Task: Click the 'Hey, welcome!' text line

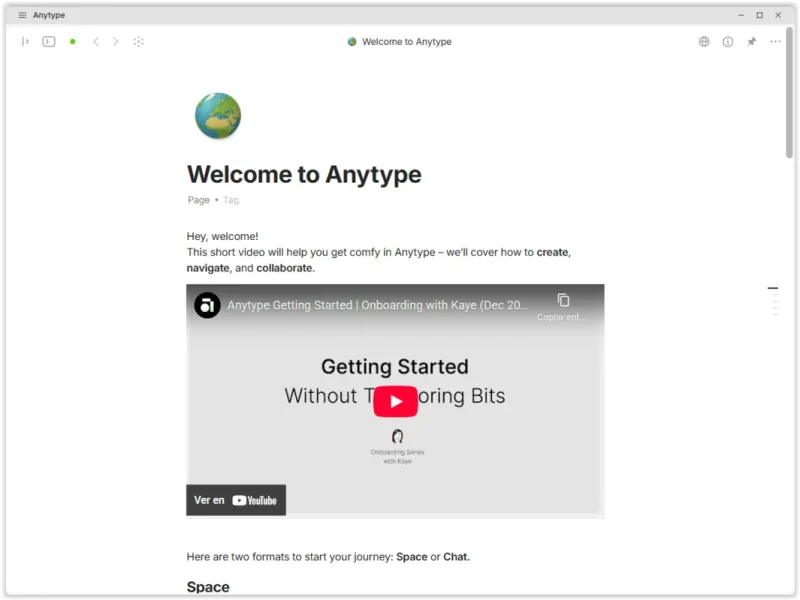Action: (222, 236)
